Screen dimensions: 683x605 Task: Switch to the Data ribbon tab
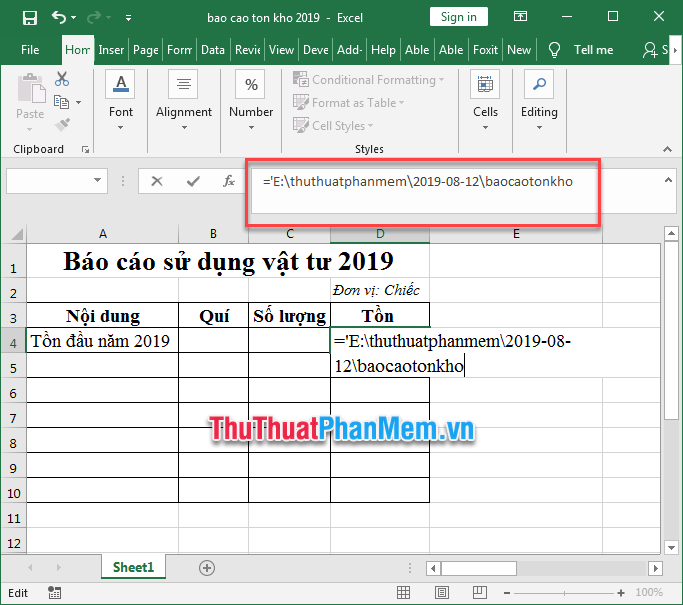[x=212, y=50]
